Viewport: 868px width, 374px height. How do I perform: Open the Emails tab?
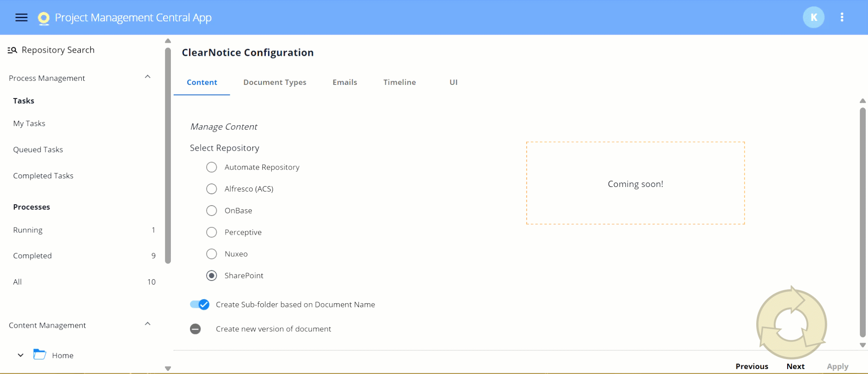click(x=344, y=82)
